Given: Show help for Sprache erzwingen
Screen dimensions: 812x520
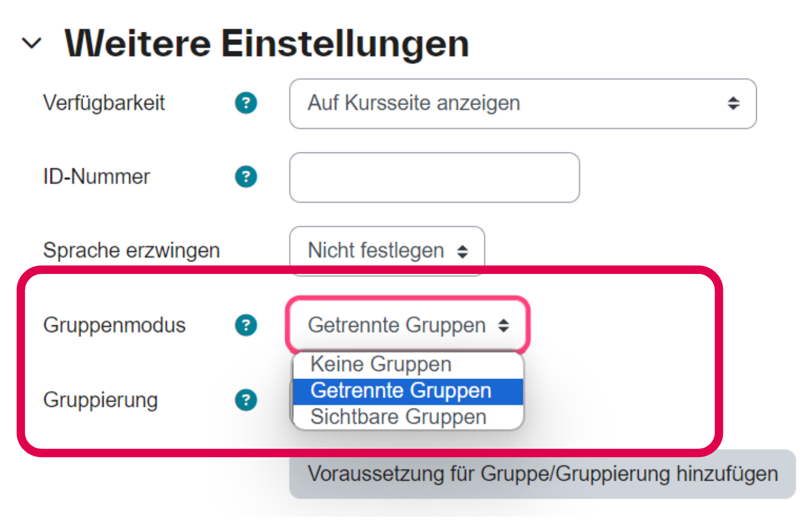Looking at the screenshot, I should point(246,251).
